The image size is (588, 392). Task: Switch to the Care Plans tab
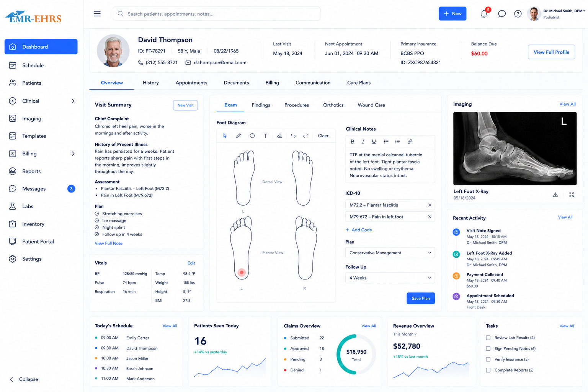[359, 83]
